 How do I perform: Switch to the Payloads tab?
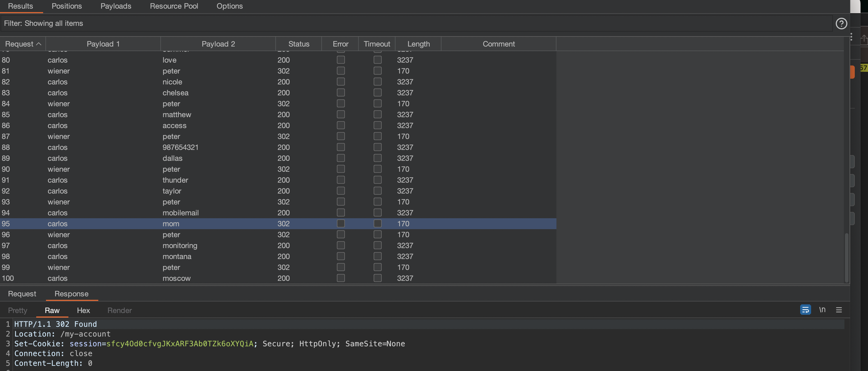pos(116,6)
